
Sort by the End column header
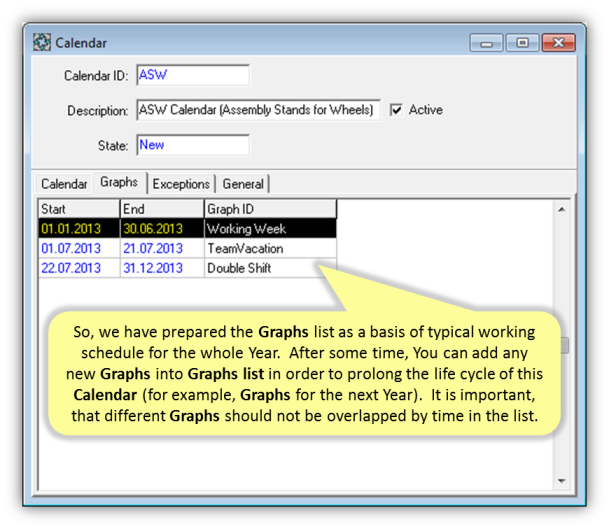[162, 209]
